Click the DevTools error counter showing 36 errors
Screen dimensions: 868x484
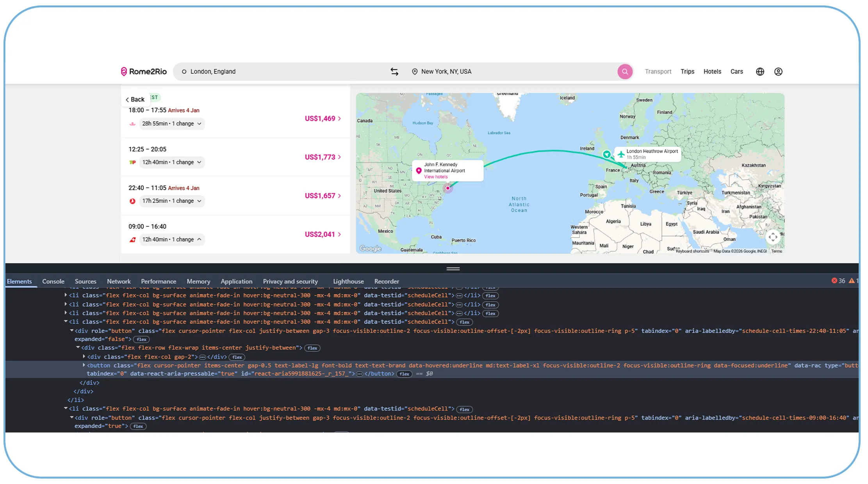838,281
